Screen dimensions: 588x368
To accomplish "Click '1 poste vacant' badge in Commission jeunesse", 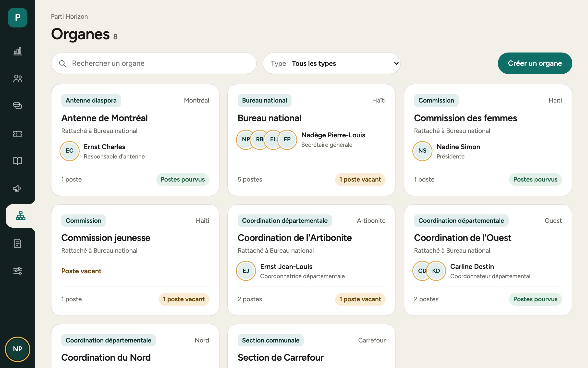I will coord(184,299).
